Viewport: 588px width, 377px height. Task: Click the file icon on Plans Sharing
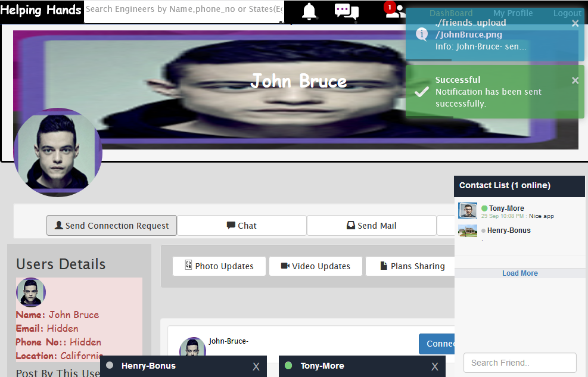coord(384,266)
